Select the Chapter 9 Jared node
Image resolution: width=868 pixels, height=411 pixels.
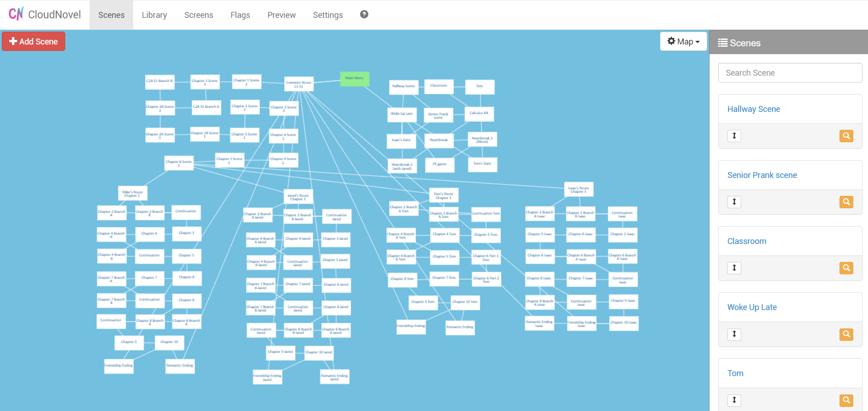click(281, 353)
